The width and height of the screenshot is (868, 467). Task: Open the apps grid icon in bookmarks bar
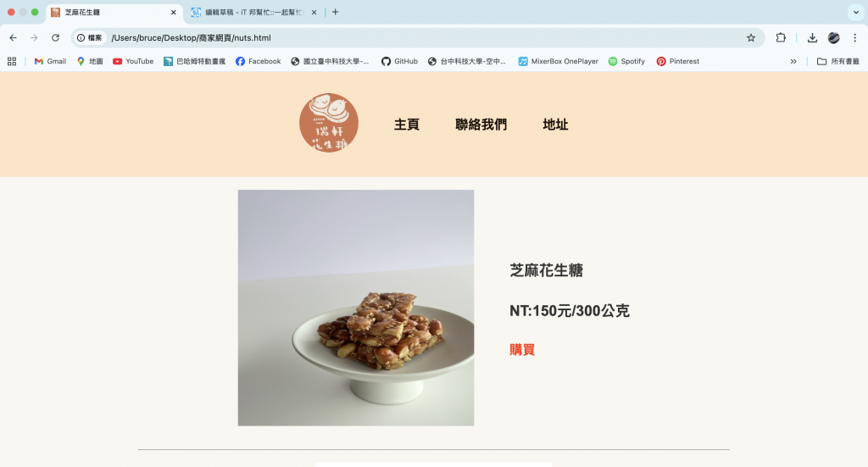(12, 61)
